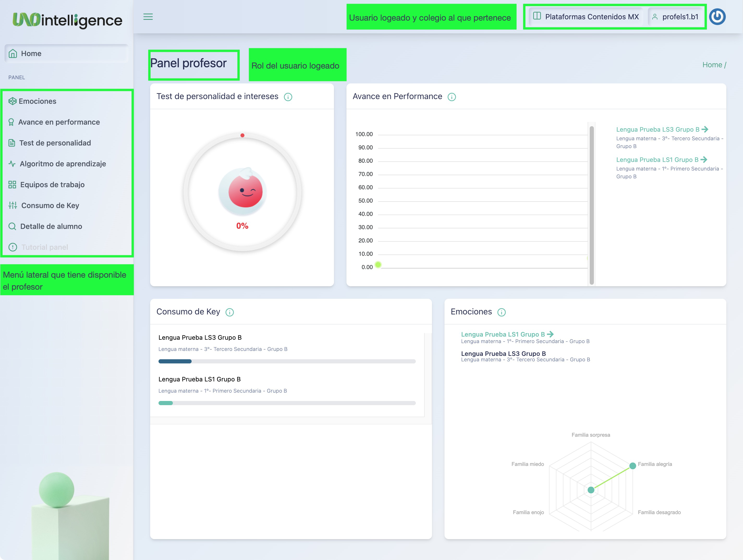Open info icon for Test de personalidad
The image size is (743, 560).
[x=288, y=97]
